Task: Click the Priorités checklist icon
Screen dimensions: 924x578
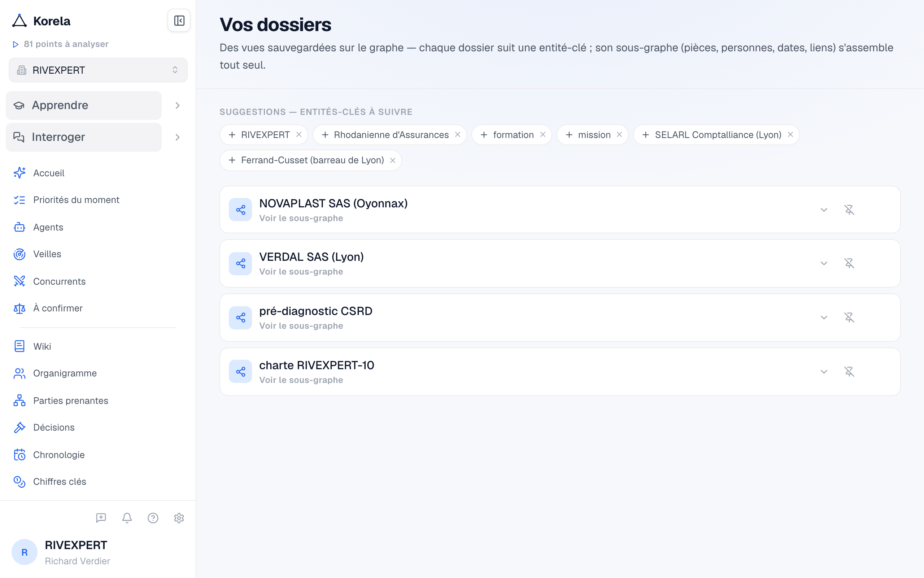Action: pos(19,200)
